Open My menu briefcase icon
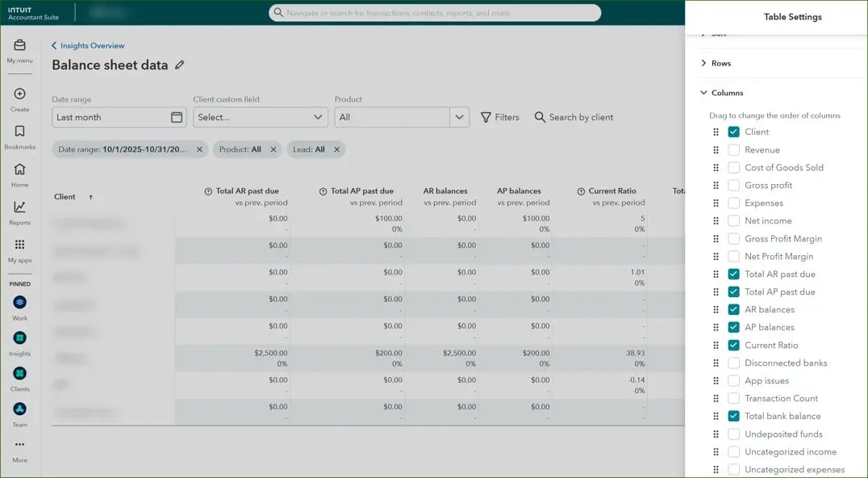 [x=19, y=46]
